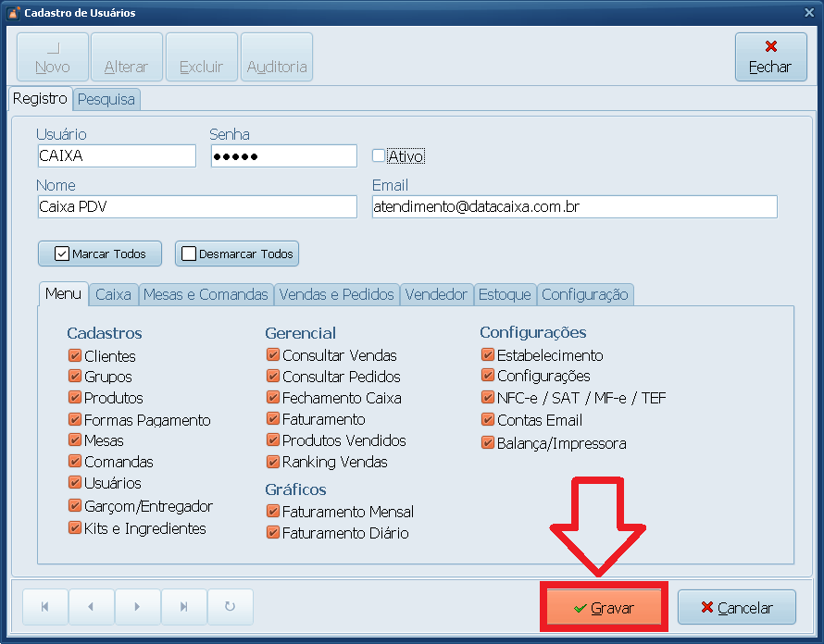Save the user with Gravar

pos(604,608)
